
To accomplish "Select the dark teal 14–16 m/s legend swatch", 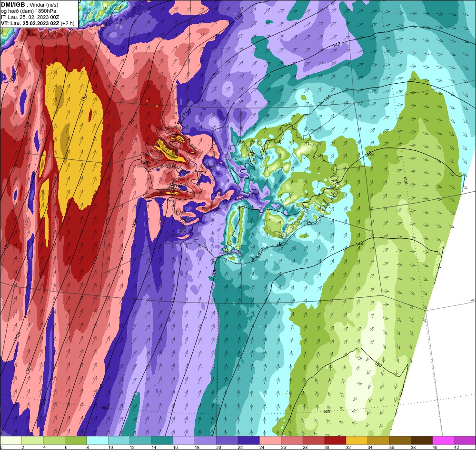I will click(x=162, y=440).
